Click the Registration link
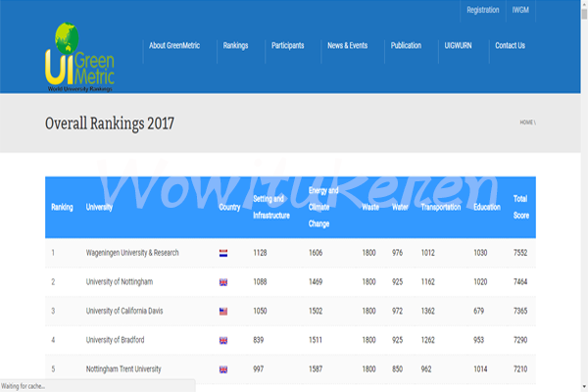This screenshot has width=588, height=392. point(482,10)
